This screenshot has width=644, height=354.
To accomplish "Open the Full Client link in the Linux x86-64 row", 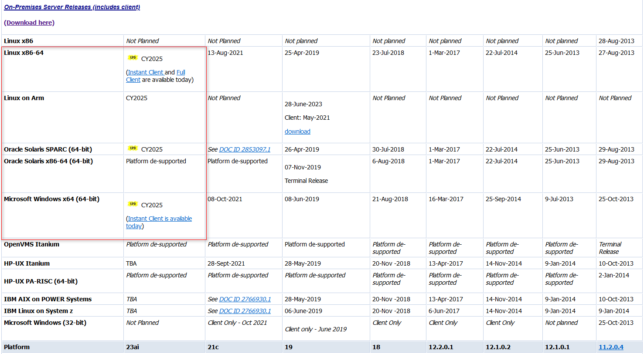I will [156, 76].
